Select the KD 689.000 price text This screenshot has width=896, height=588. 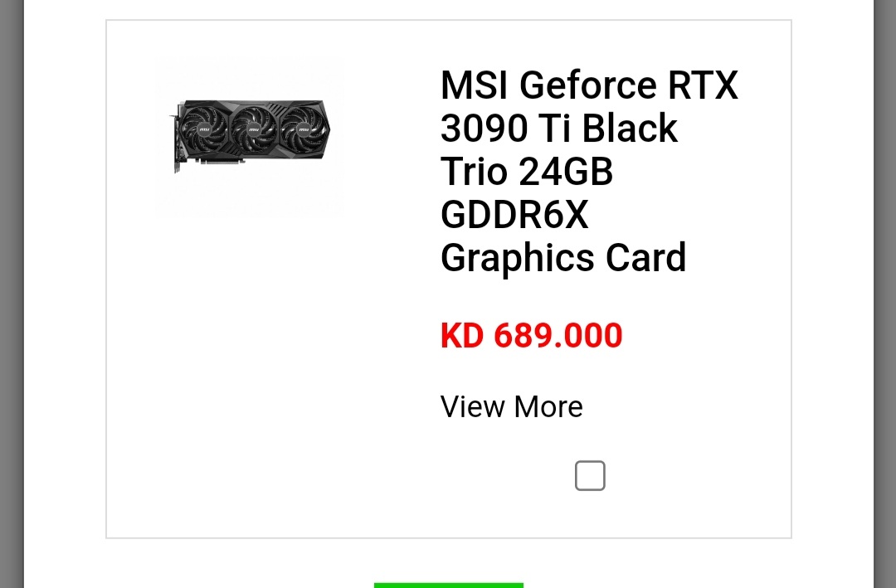[531, 335]
